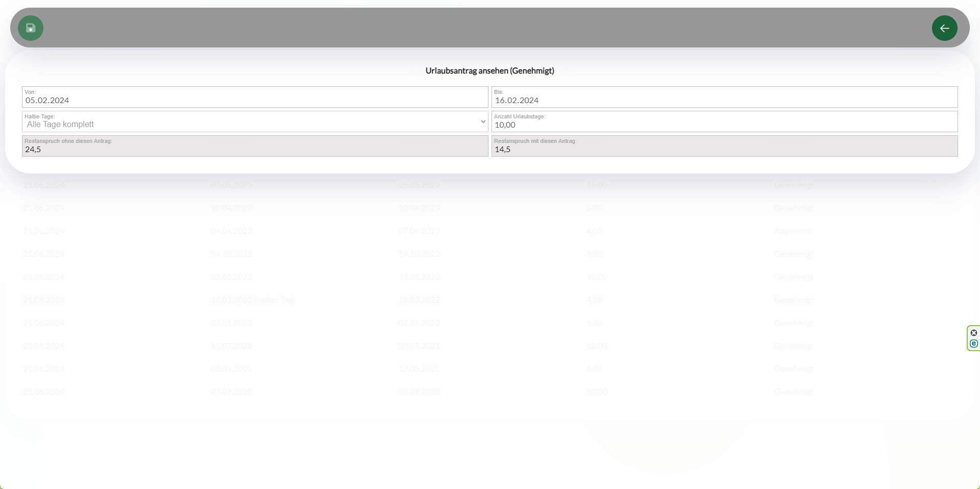Open the request starting 08.03.2021

231,369
